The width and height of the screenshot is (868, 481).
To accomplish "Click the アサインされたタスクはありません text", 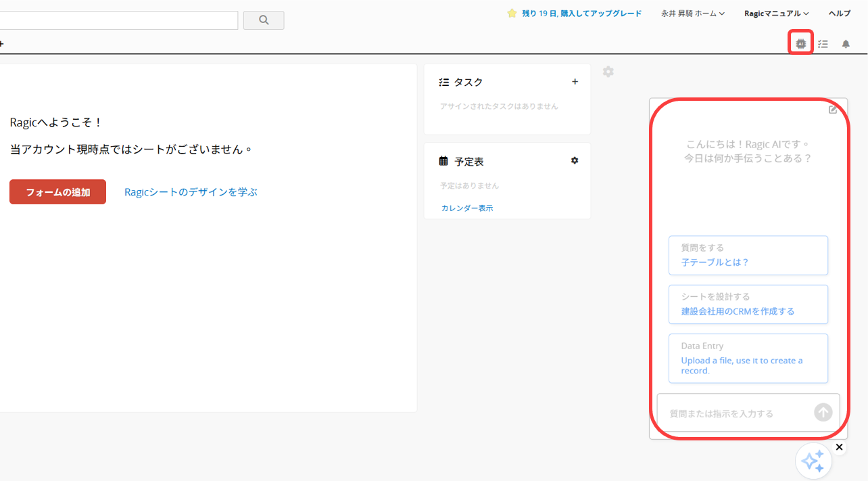I will (x=499, y=106).
